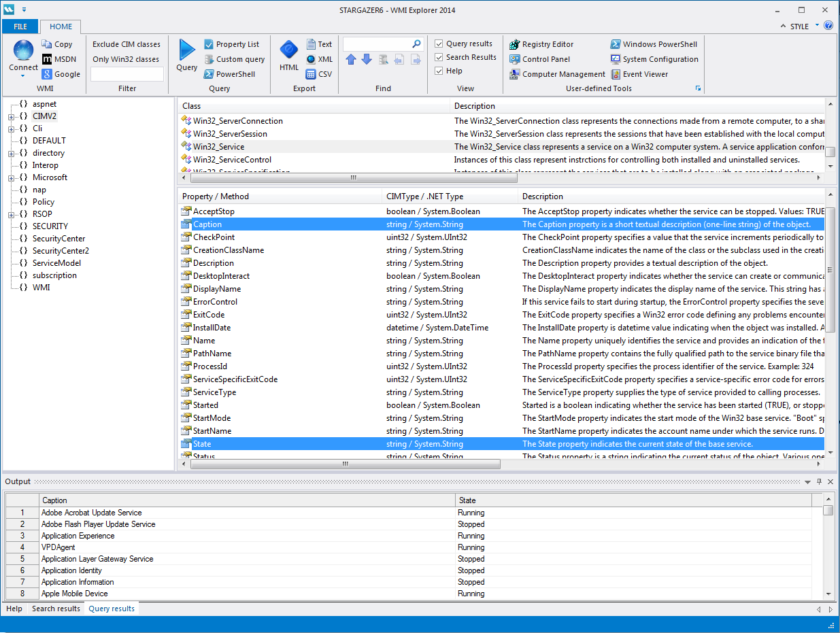Select the HOME ribbon tab
The image size is (840, 633).
61,27
